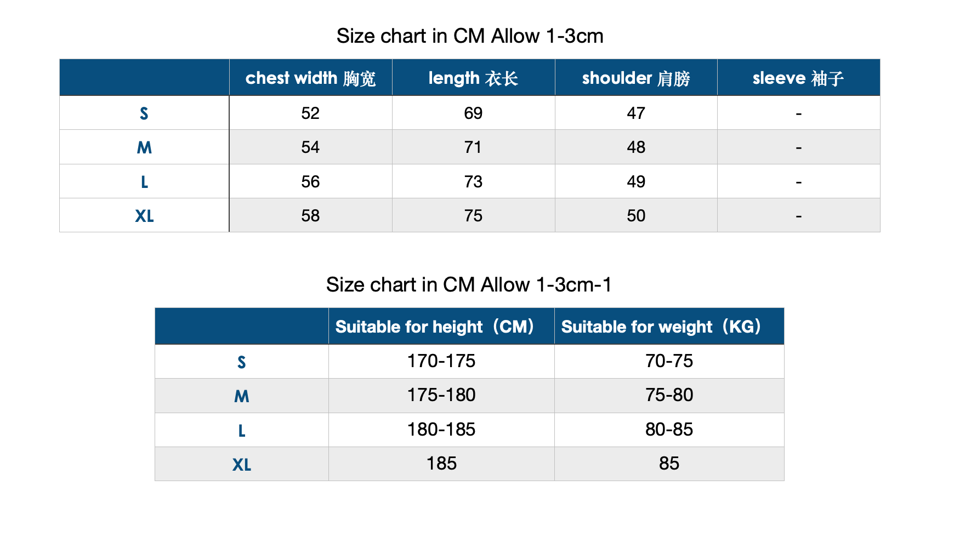This screenshot has height=560, width=954.
Task: Select length value 71 for size M
Action: (x=473, y=147)
